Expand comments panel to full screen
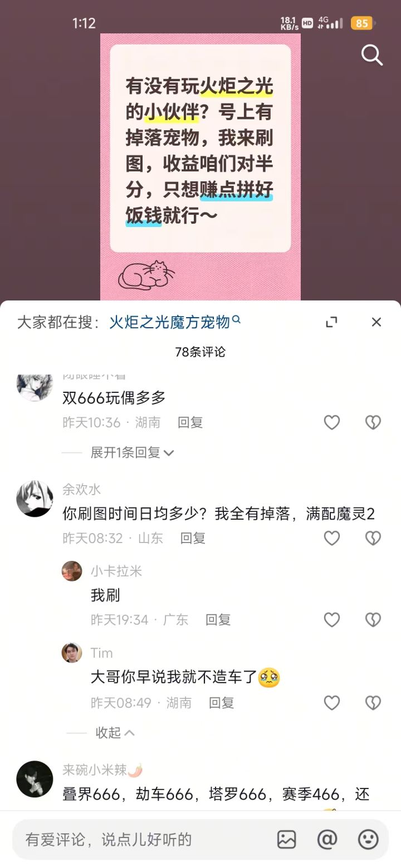Screen dimensions: 401x868 331,322
